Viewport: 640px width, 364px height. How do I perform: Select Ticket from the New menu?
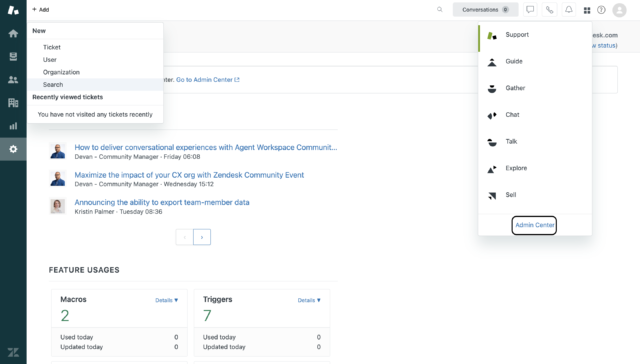51,47
